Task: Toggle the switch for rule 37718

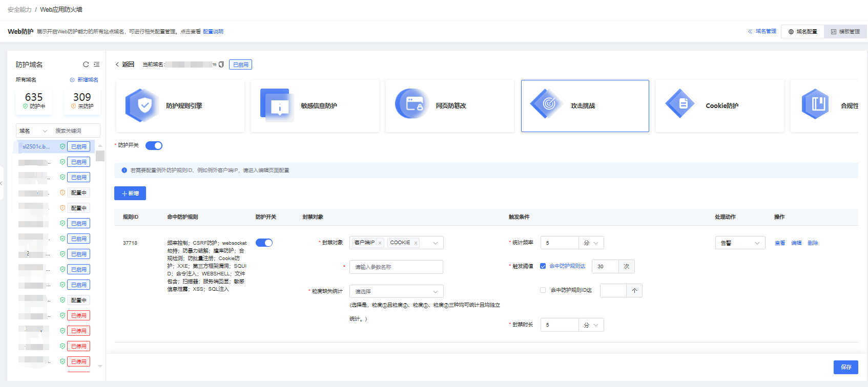Action: pyautogui.click(x=264, y=243)
